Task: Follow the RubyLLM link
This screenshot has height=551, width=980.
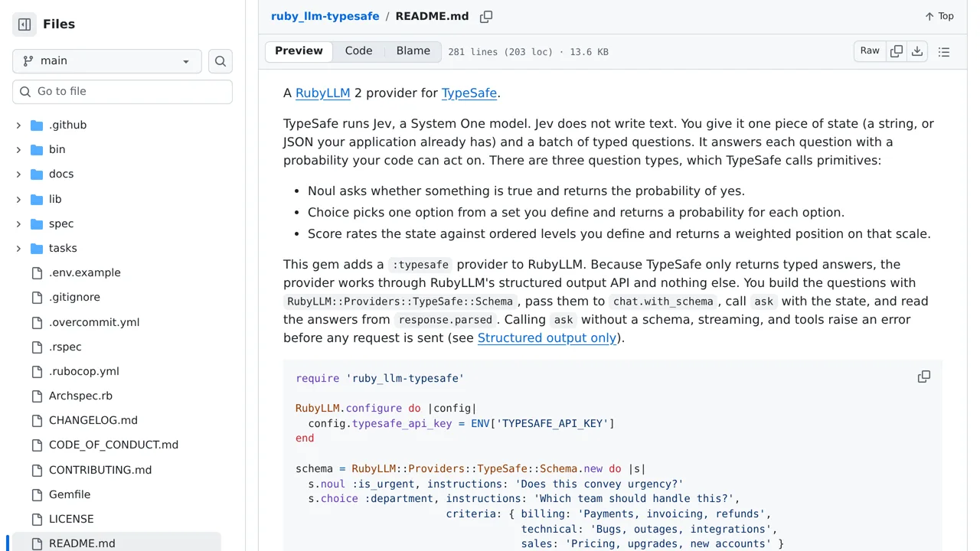Action: coord(322,93)
